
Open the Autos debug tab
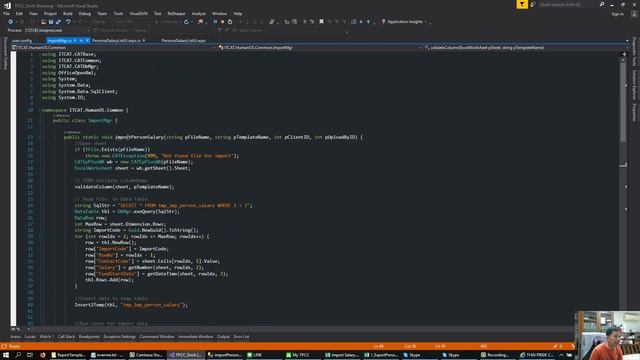[x=15, y=337]
